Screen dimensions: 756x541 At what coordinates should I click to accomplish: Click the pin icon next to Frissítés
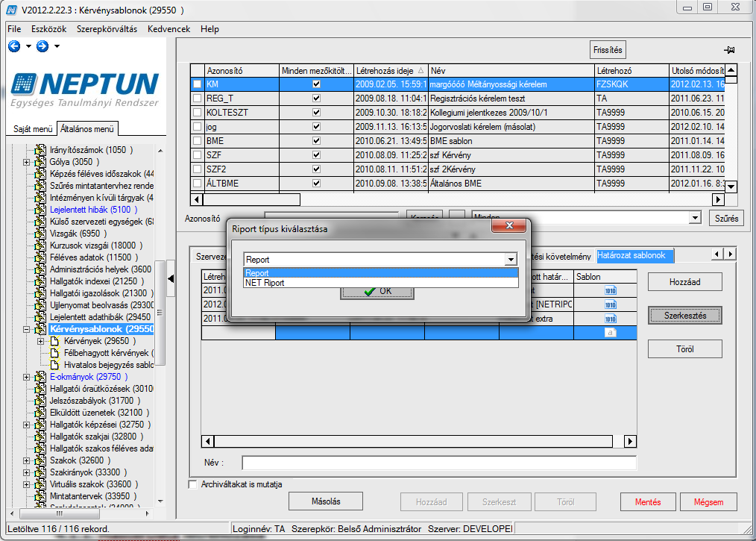pos(729,50)
